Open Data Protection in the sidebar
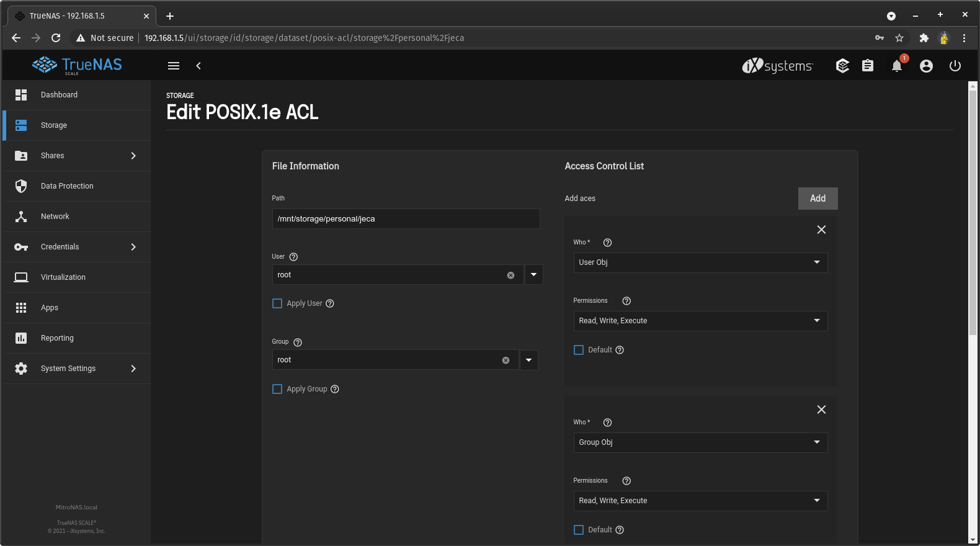 [77, 186]
